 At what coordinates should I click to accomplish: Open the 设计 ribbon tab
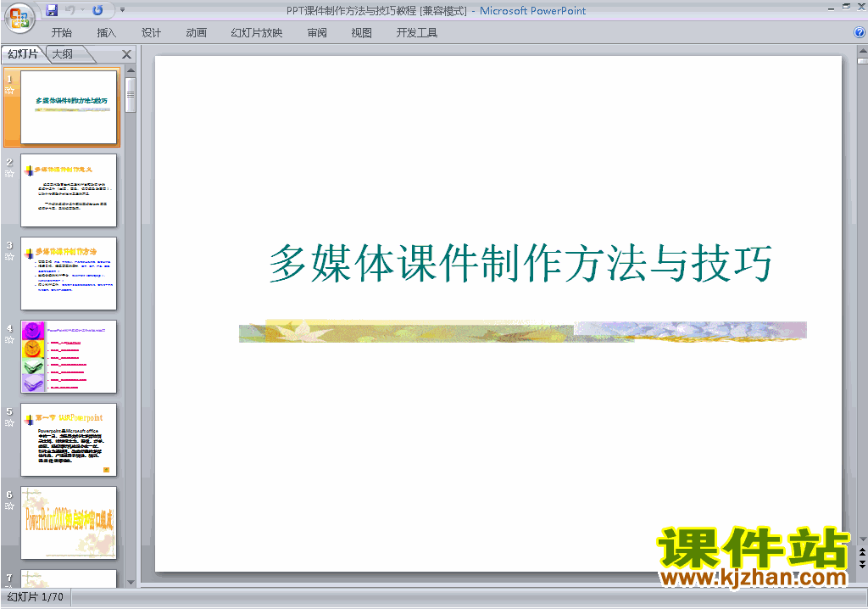coord(151,33)
